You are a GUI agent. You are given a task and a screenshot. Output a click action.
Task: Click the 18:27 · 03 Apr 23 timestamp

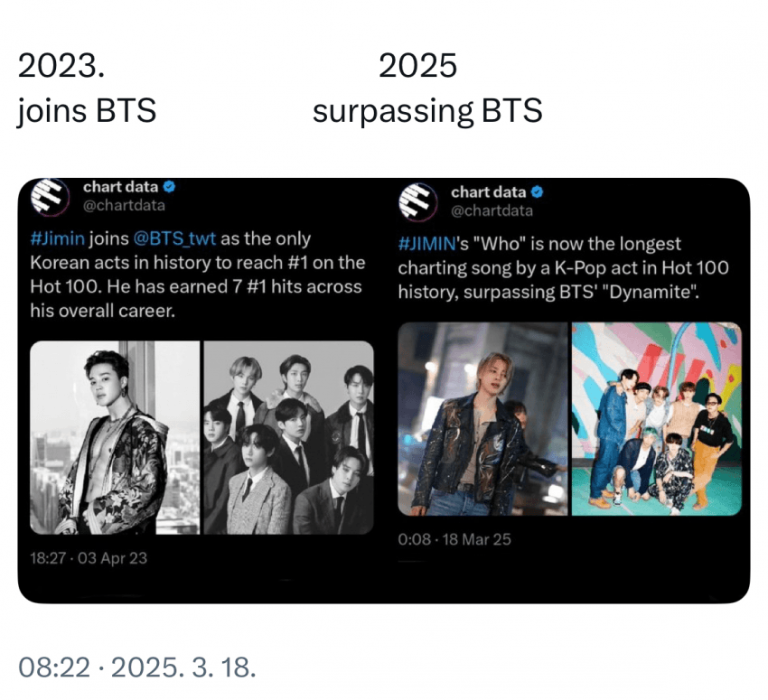coord(89,557)
